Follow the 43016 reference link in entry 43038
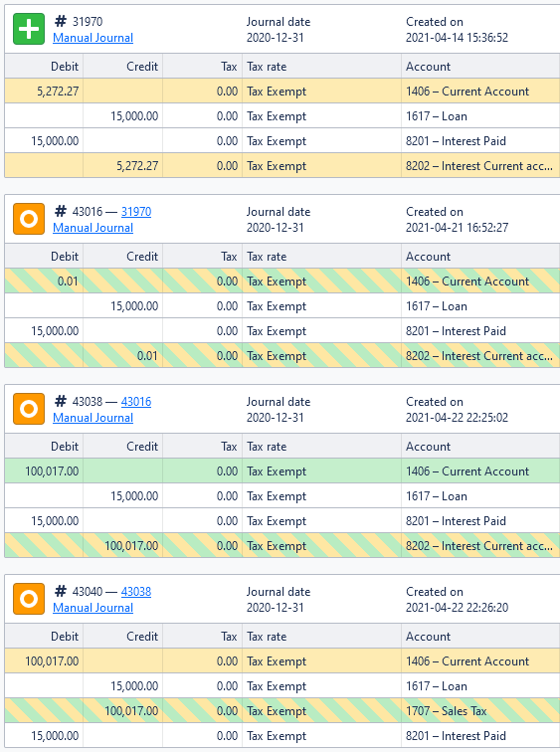The width and height of the screenshot is (560, 752). click(x=136, y=402)
